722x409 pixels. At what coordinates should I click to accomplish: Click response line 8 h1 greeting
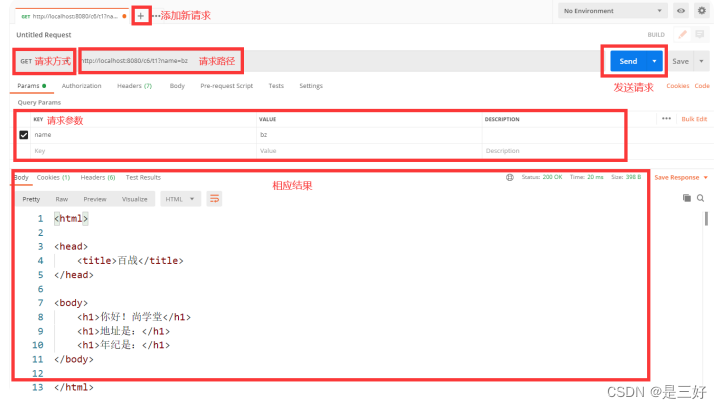(134, 317)
